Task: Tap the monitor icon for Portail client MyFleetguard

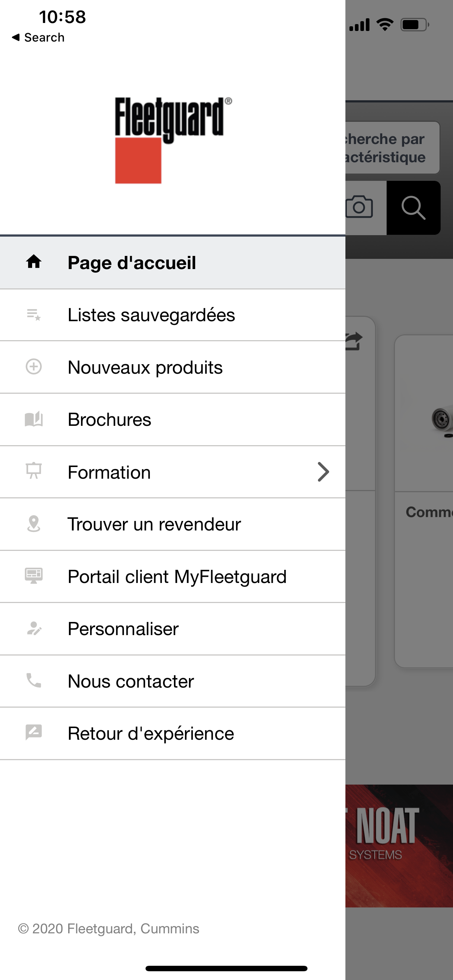Action: point(34,576)
